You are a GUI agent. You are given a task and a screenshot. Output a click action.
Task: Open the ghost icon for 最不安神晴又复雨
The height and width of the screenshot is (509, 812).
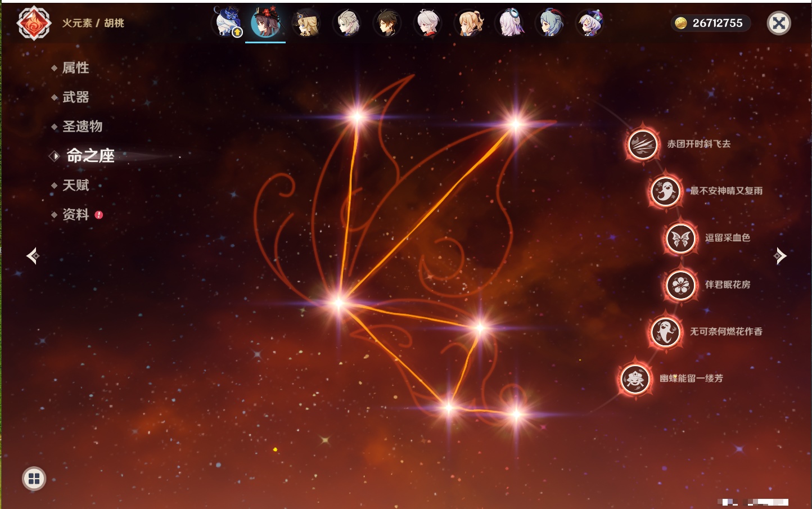pyautogui.click(x=665, y=191)
